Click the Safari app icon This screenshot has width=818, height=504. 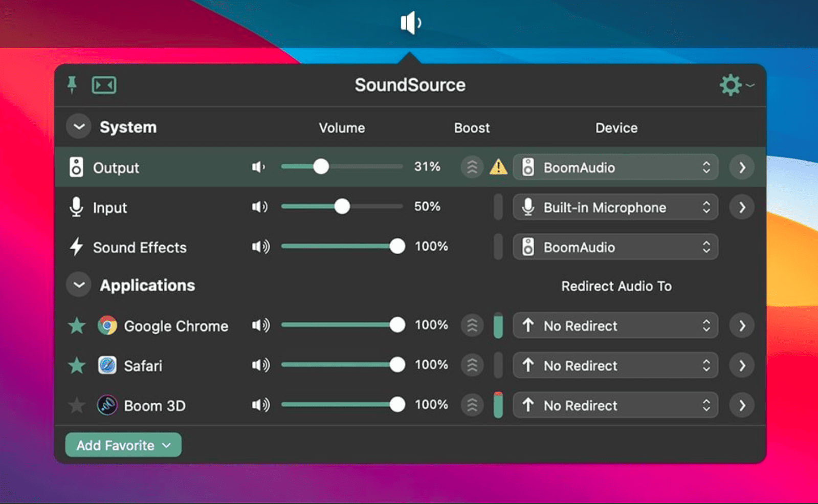pyautogui.click(x=107, y=365)
